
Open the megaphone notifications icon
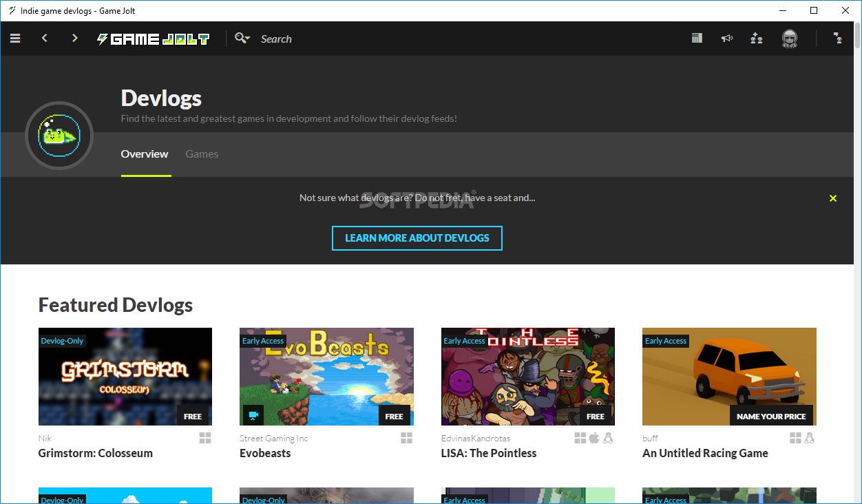click(x=726, y=39)
